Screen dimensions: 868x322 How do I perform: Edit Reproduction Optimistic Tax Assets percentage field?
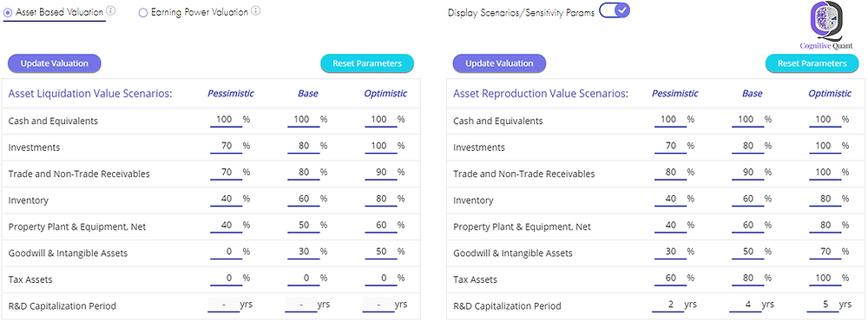825,279
